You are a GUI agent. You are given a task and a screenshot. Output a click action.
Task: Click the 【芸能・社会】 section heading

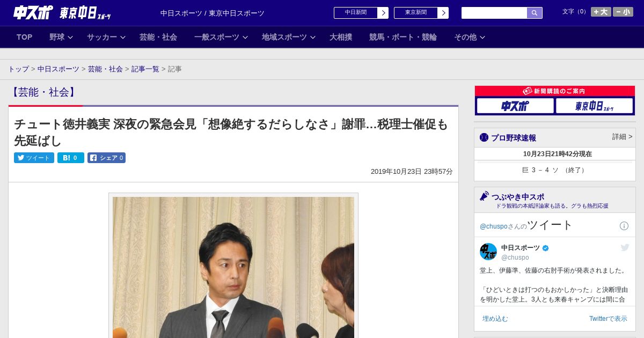point(43,92)
